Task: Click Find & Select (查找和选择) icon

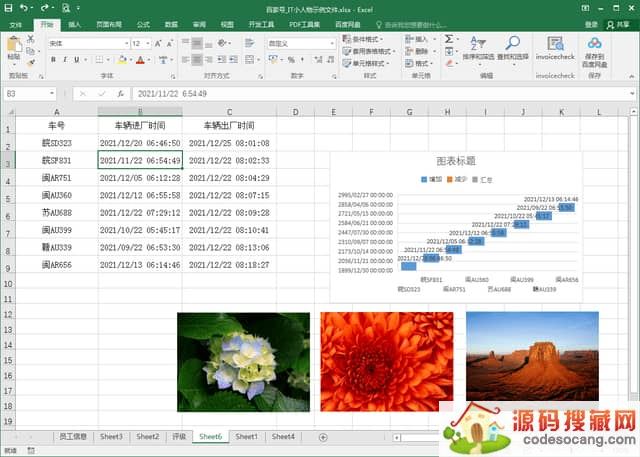Action: (x=512, y=48)
